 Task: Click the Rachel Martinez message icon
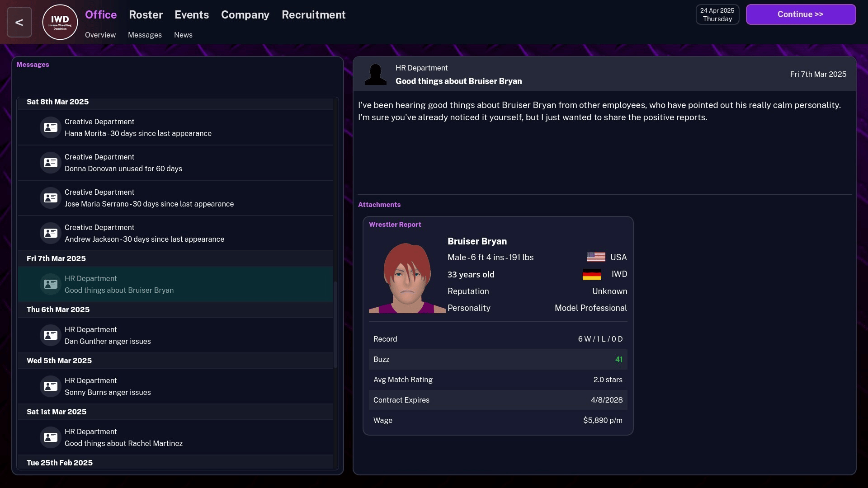(x=50, y=437)
